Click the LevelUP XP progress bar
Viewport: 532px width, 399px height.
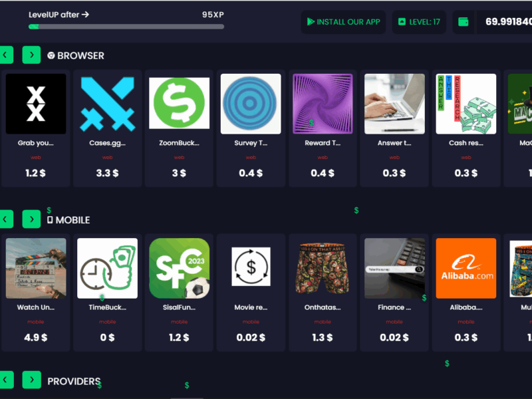tap(126, 27)
